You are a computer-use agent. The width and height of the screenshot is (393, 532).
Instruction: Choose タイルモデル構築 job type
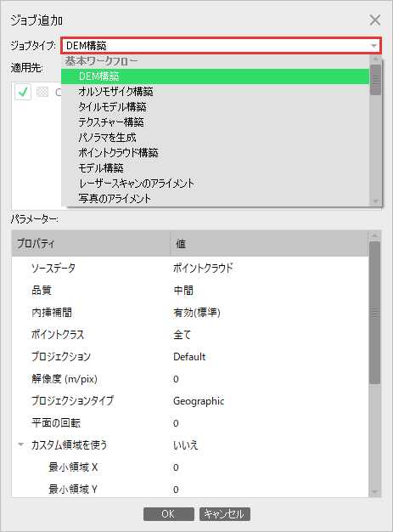tap(215, 107)
